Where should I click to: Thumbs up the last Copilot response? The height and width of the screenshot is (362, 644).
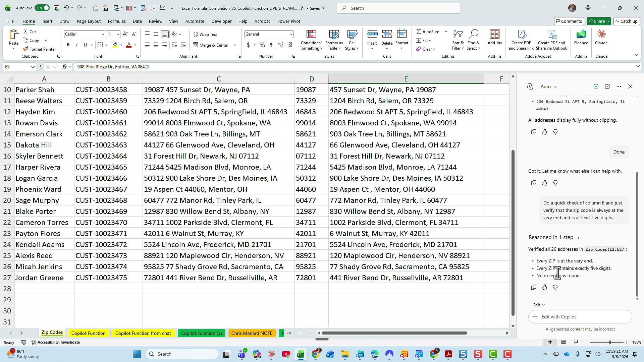click(x=544, y=287)
